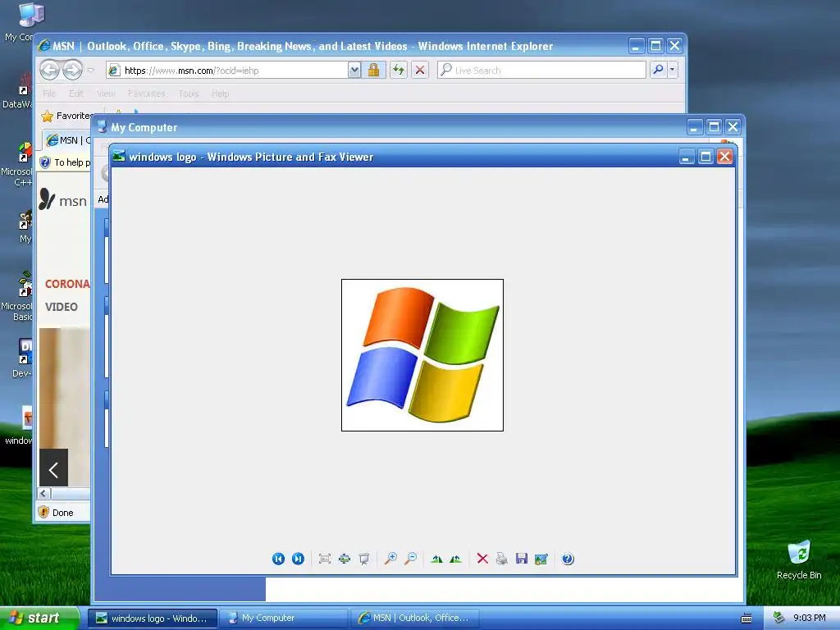Open the Edit menu in Internet Explorer
Viewport: 840px width, 630px height.
(76, 94)
